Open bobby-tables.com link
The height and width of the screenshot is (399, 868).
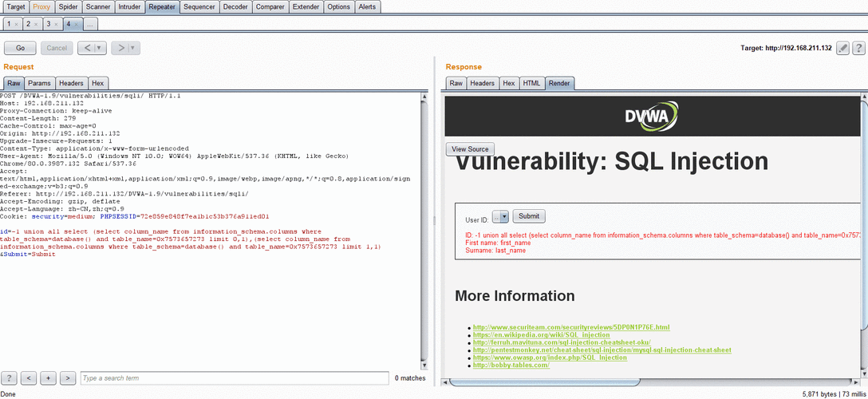click(511, 365)
